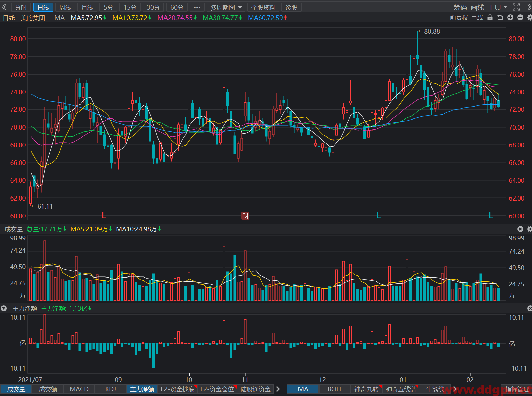Select the 30分 minute period
Viewport: 532px width, 396px height.
(153, 7)
